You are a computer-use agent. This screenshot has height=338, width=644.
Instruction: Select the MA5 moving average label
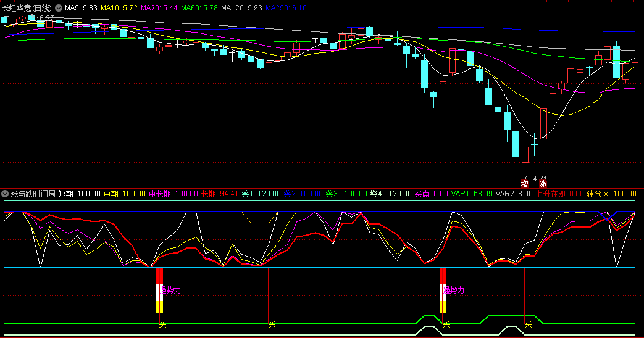[80, 9]
